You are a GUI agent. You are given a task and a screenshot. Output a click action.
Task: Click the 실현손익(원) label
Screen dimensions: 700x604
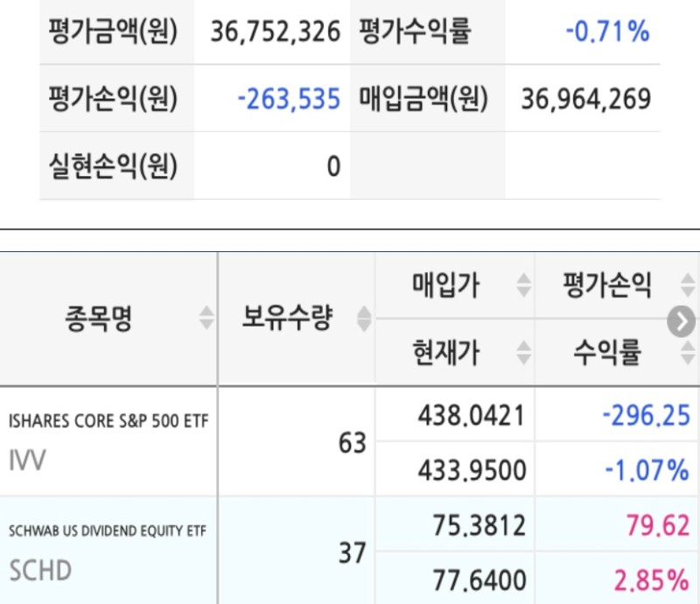[x=113, y=166]
